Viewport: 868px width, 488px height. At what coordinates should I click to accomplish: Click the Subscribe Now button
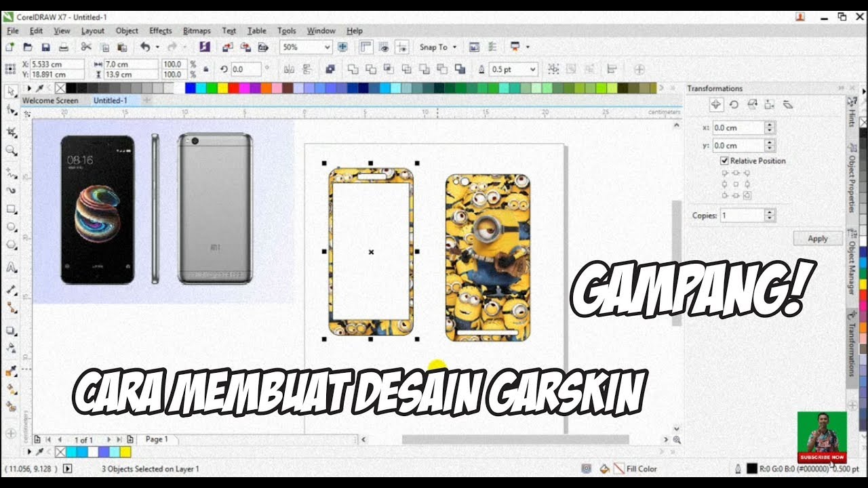coord(821,457)
